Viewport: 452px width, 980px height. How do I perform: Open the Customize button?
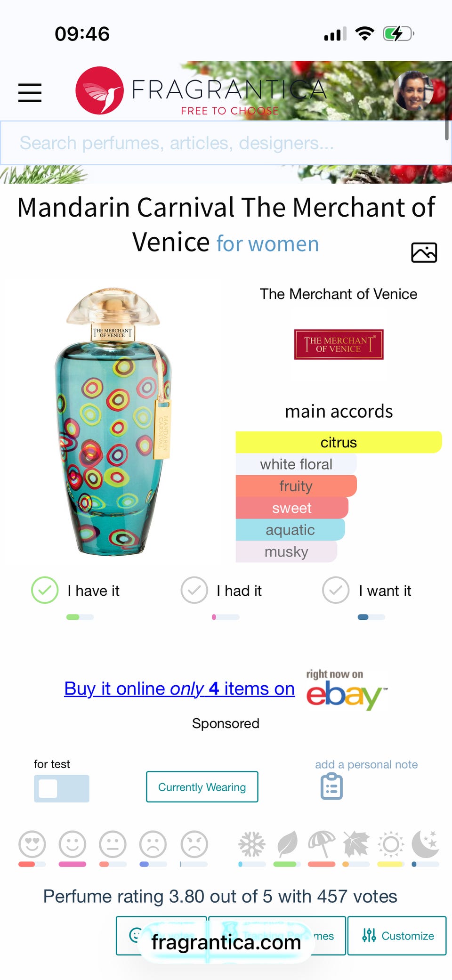397,935
